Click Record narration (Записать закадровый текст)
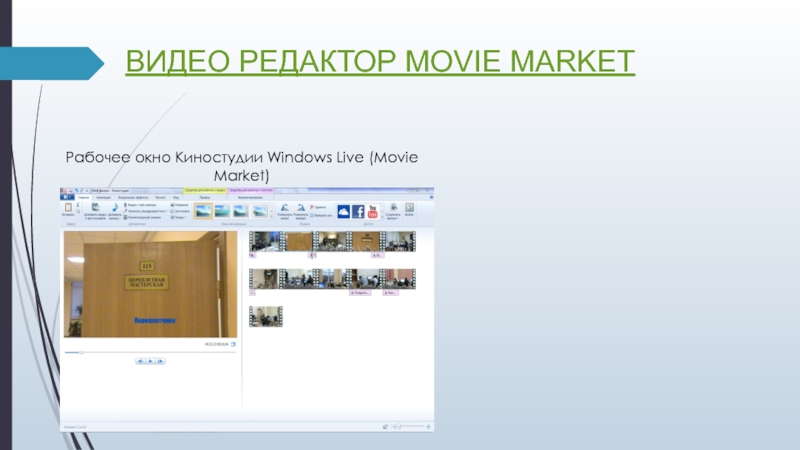 click(x=145, y=211)
